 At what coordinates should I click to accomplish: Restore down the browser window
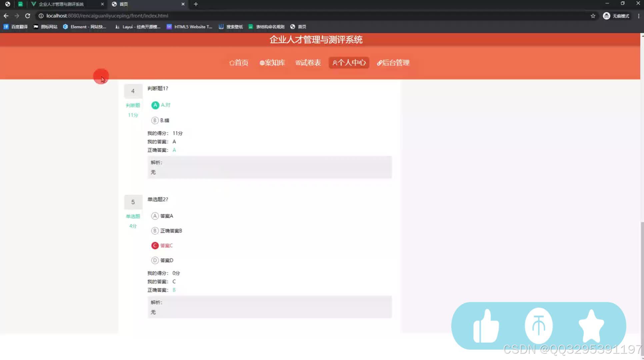coord(623,3)
